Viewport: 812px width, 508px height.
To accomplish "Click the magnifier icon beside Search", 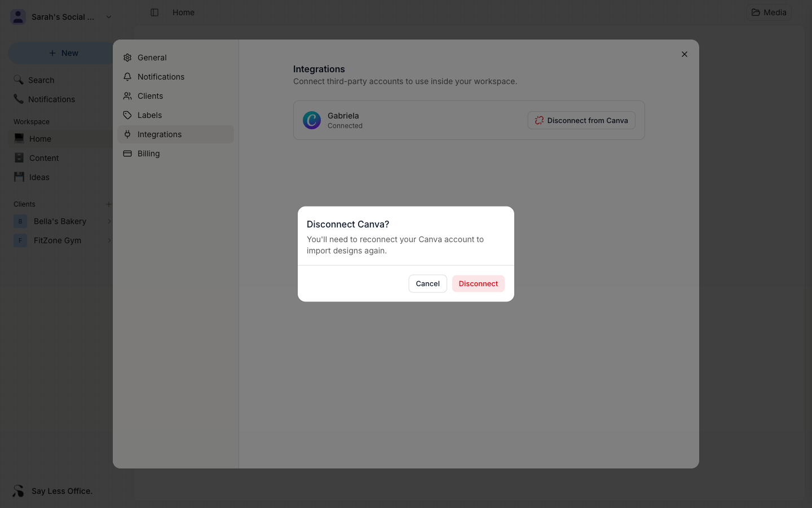I will (19, 80).
